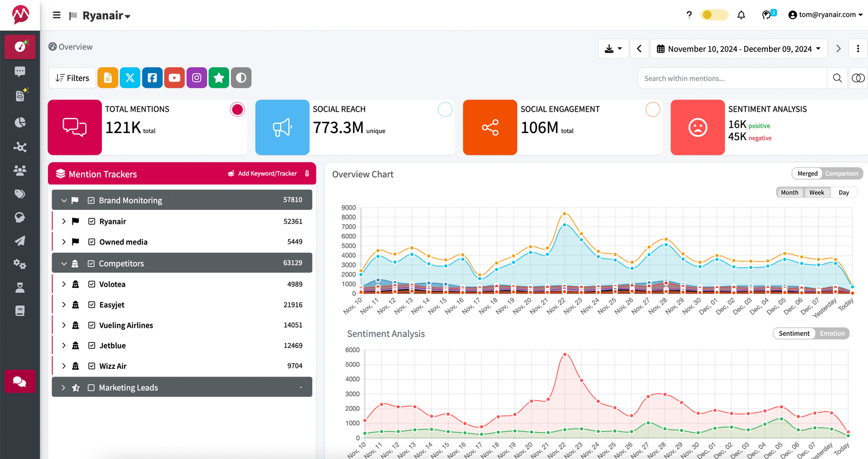
Task: Expand the Marketing Leads group
Action: tap(64, 388)
